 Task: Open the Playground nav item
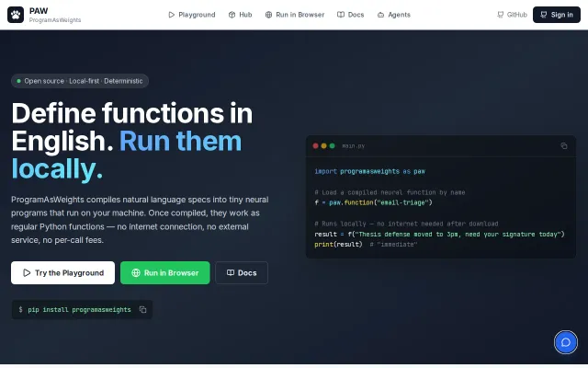click(192, 15)
